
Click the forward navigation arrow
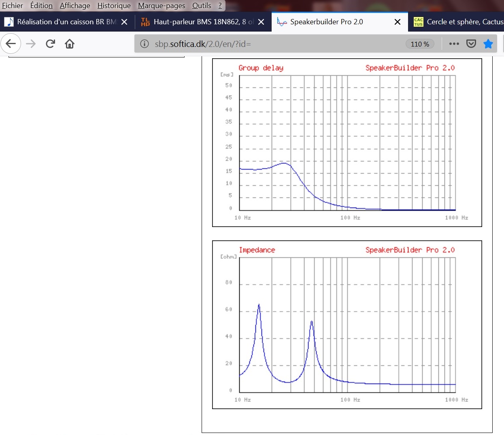[x=31, y=44]
